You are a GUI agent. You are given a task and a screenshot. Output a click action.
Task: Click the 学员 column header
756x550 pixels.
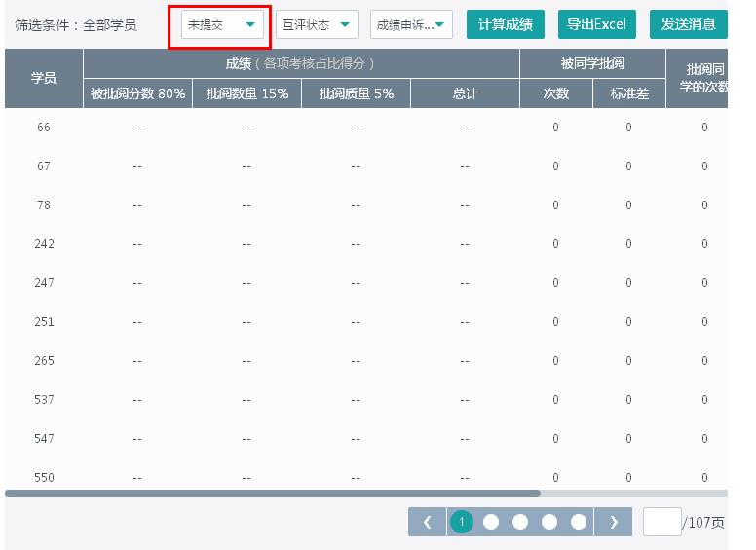pos(44,79)
